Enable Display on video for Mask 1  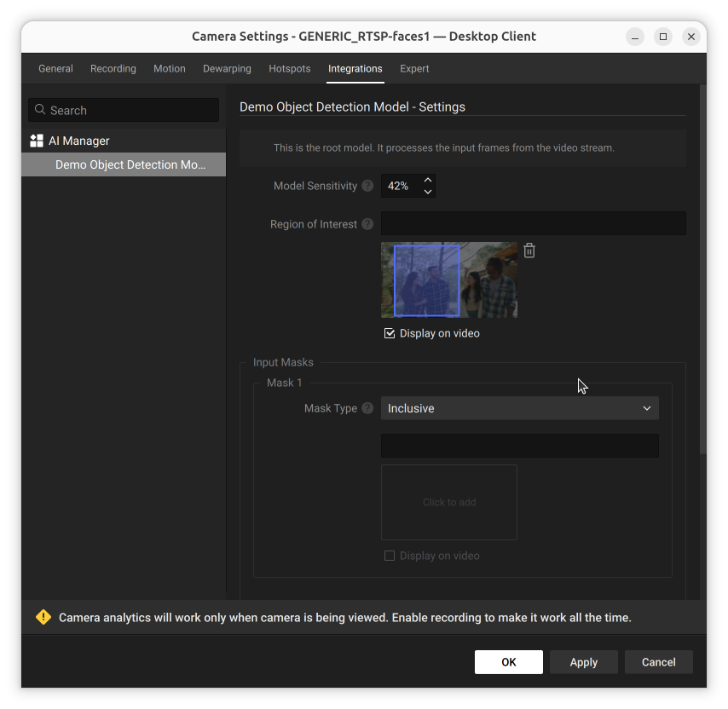coord(390,556)
